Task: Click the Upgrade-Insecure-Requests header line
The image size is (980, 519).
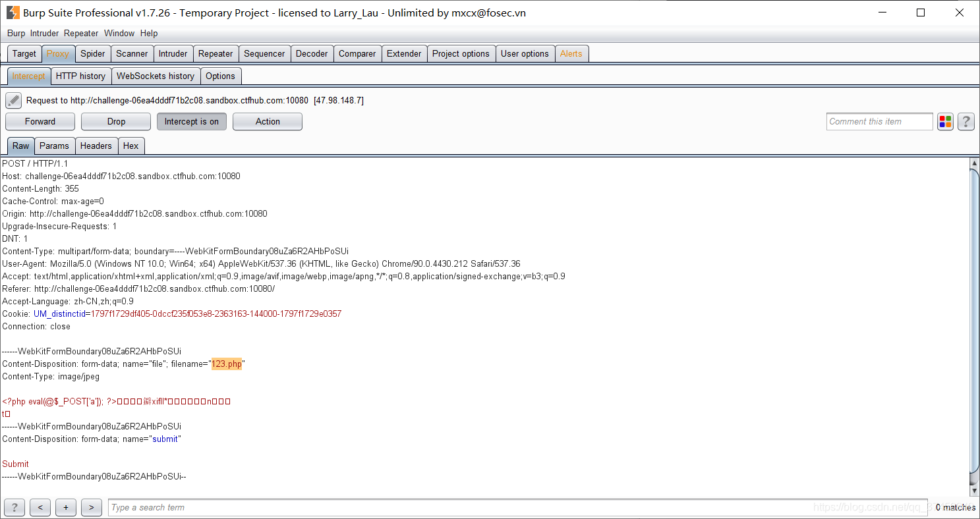Action: (59, 226)
